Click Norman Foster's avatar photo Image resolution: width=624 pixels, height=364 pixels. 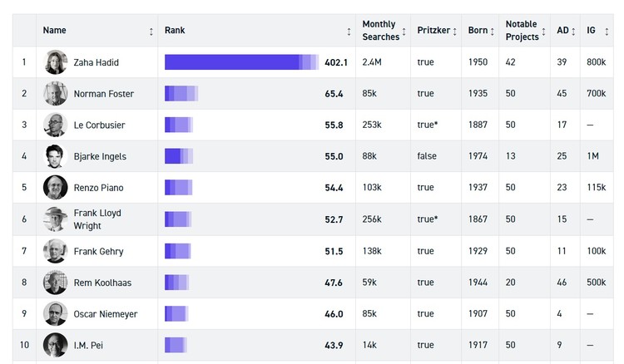point(55,93)
